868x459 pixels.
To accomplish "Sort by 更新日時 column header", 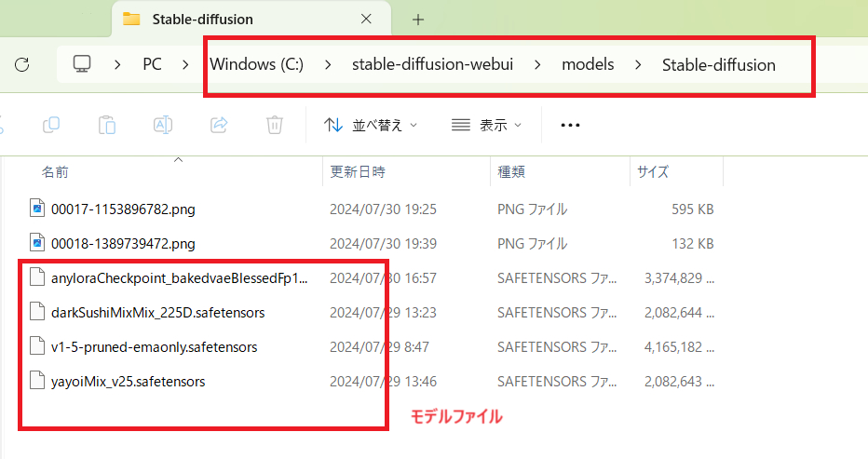I will tap(358, 171).
